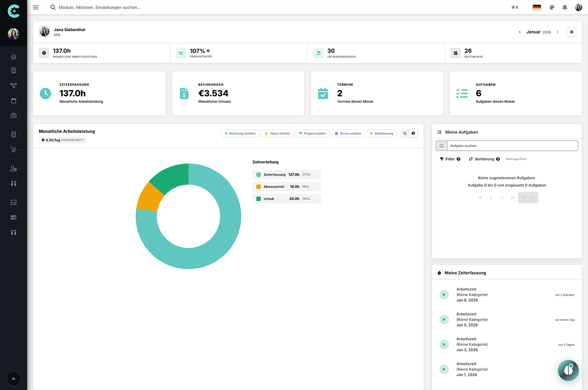Click the Zeiterfassung legend color square
Viewport: 588px width, 390px height.
[258, 174]
